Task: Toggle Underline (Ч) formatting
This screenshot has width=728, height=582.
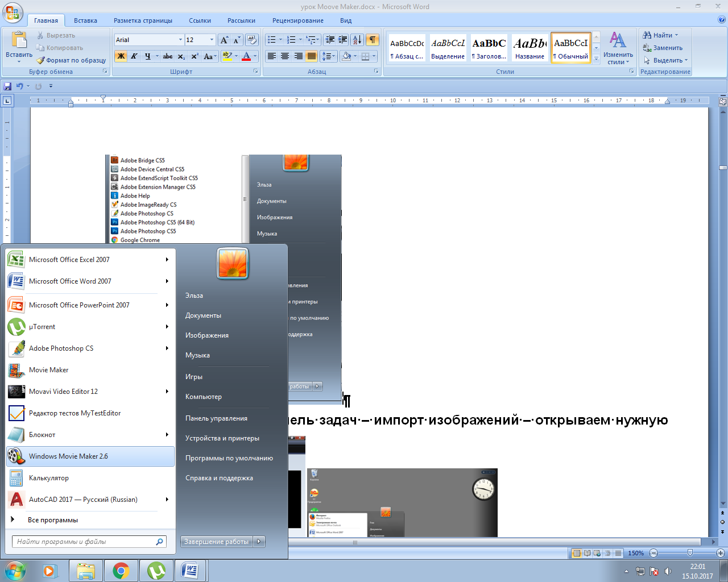Action: pos(147,56)
